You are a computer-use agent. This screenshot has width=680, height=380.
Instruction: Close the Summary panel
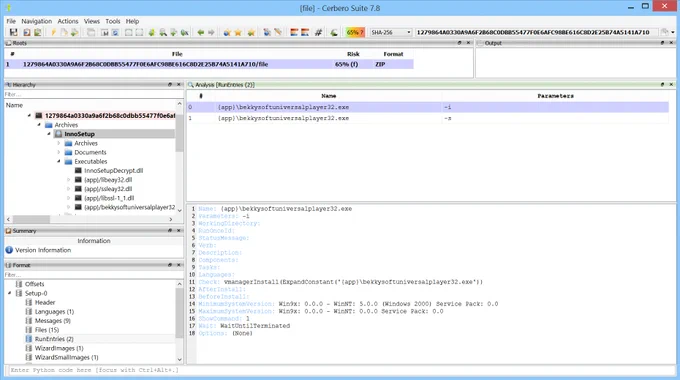(x=179, y=231)
